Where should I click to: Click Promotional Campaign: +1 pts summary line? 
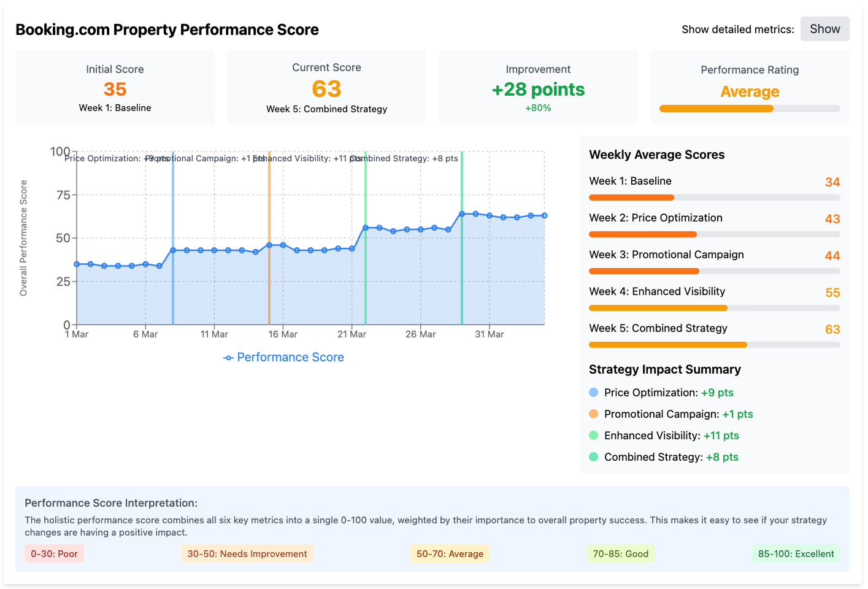pos(678,414)
